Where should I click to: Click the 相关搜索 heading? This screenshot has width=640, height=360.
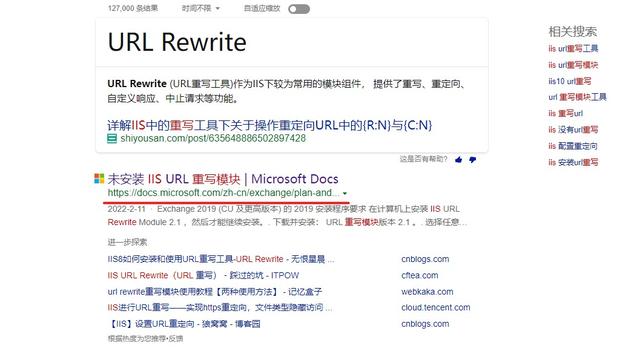572,31
